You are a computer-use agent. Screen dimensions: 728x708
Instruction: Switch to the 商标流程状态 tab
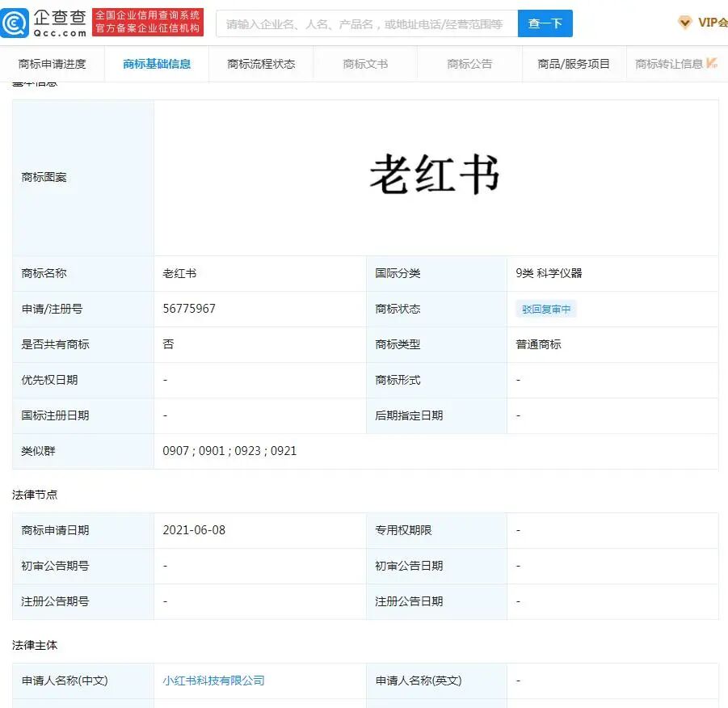click(x=260, y=62)
